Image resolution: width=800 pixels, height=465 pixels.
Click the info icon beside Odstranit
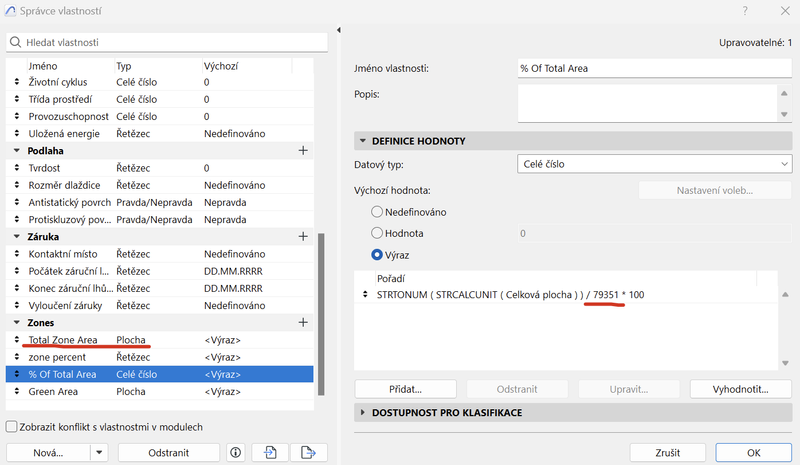coord(236,452)
